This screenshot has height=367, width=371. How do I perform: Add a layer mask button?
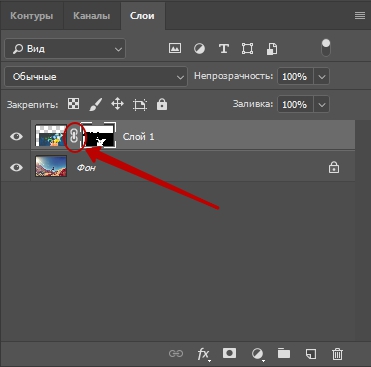[x=229, y=353]
